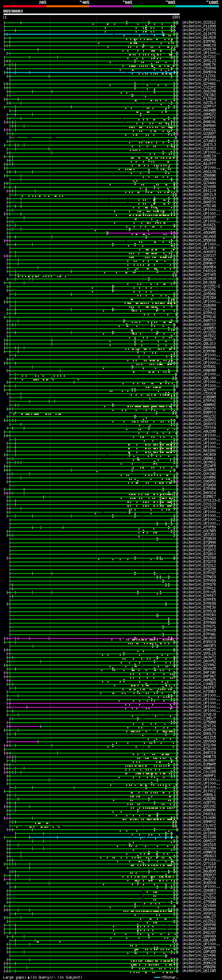The height and width of the screenshot is (980, 222).
Task: Open hit UniRef100_P11898
Action: [x=199, y=26]
